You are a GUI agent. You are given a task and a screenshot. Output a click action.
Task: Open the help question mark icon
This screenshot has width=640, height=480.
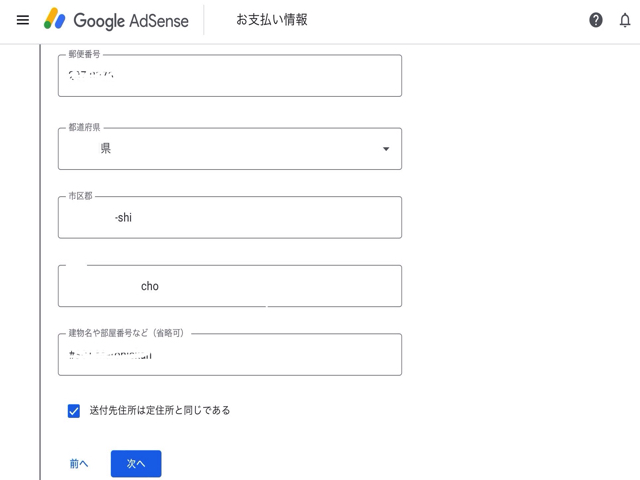point(596,20)
